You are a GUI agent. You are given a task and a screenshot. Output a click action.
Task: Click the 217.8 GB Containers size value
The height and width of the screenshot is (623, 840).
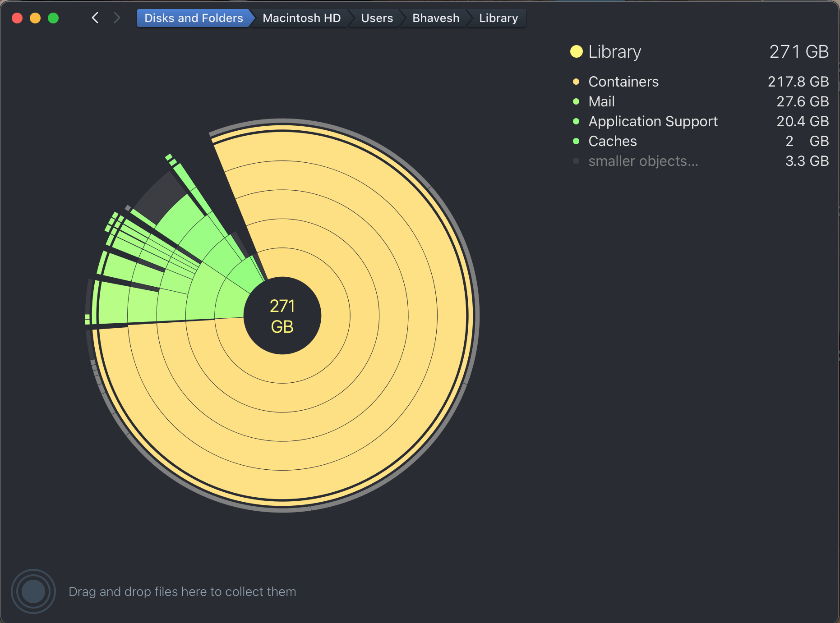[x=798, y=82]
